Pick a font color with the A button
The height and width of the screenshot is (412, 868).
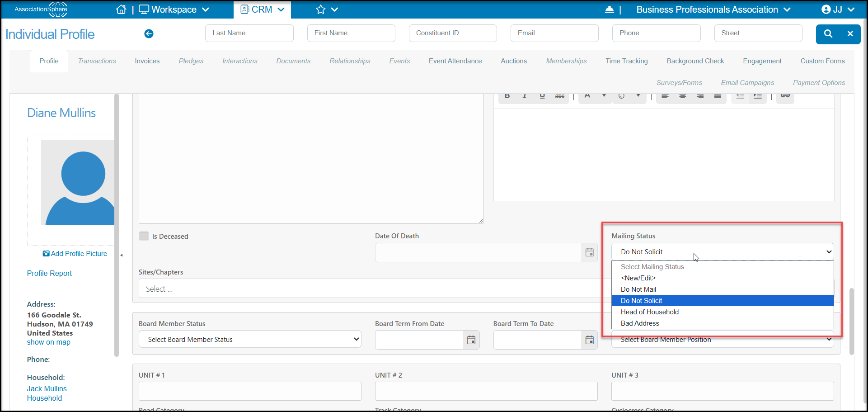[x=587, y=96]
